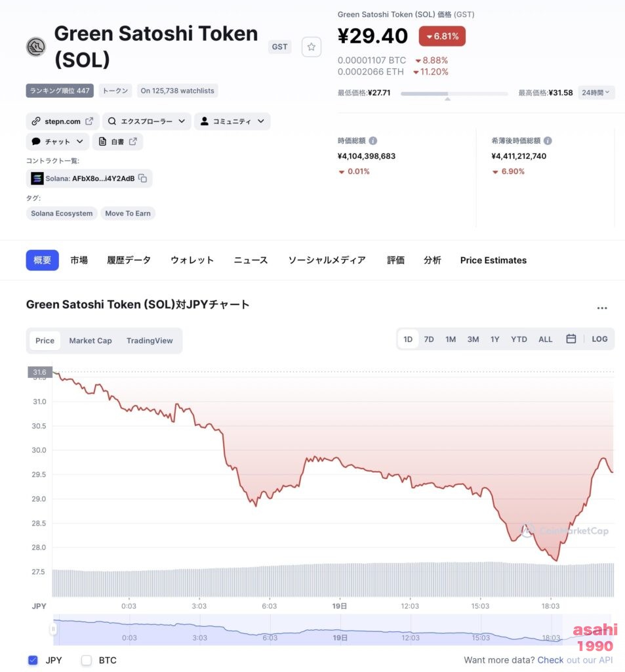Click the Green Satoshi Token logo
Screen dimensions: 625x672
(37, 47)
